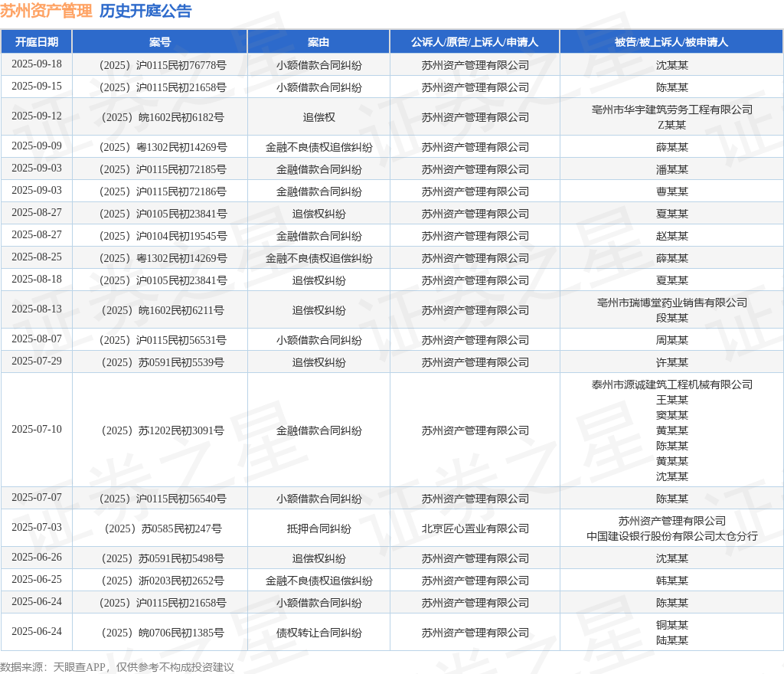Viewport: 784px width, 674px height.
Task: Click case number 沪0115民初72186号
Action: tap(163, 191)
